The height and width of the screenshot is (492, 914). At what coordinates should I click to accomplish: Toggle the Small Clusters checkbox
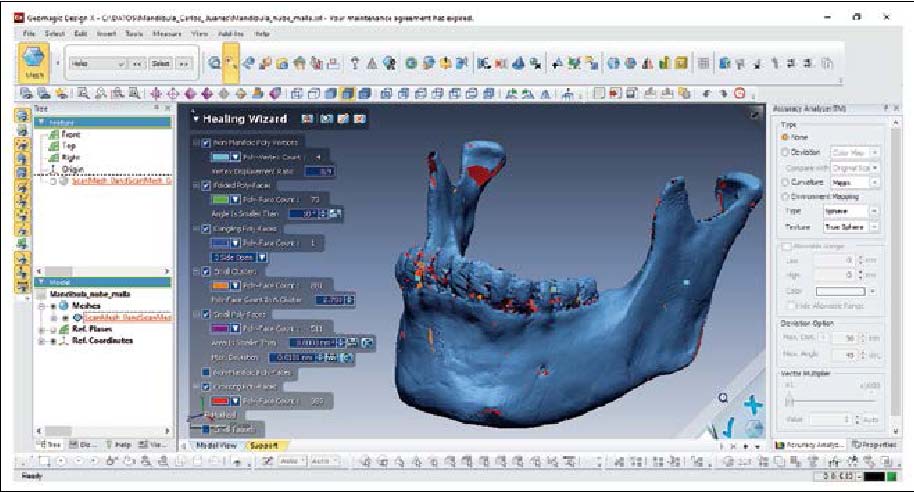click(x=206, y=271)
